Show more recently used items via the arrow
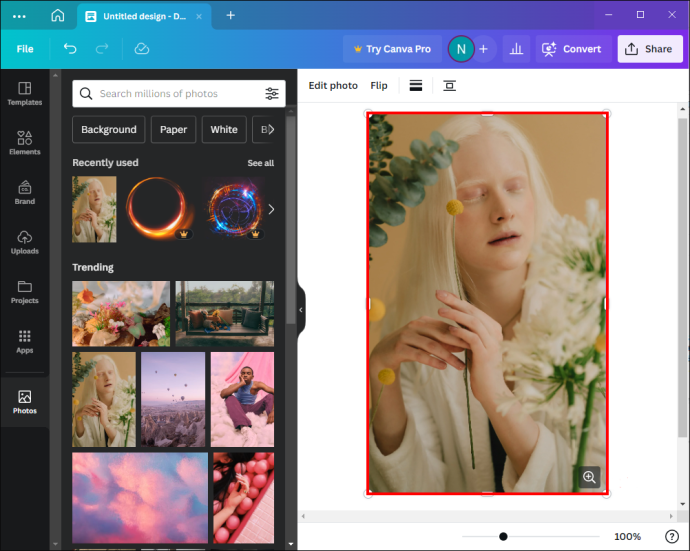This screenshot has width=690, height=551. pos(272,209)
